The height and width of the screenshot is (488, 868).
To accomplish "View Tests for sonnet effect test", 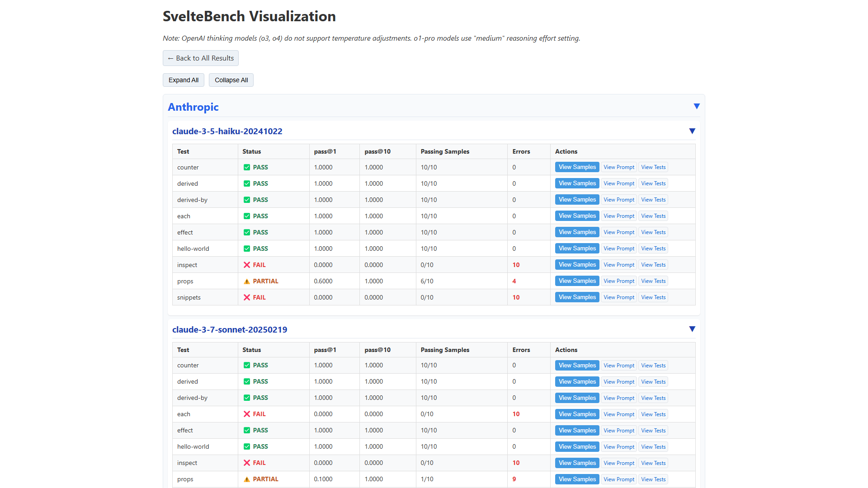I will click(x=653, y=431).
